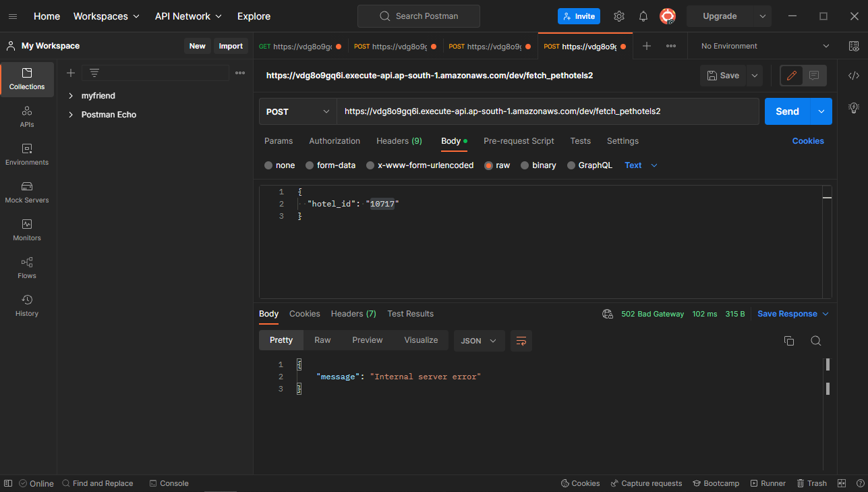Image resolution: width=868 pixels, height=492 pixels.
Task: Switch to edit pencil mode
Action: tap(792, 76)
